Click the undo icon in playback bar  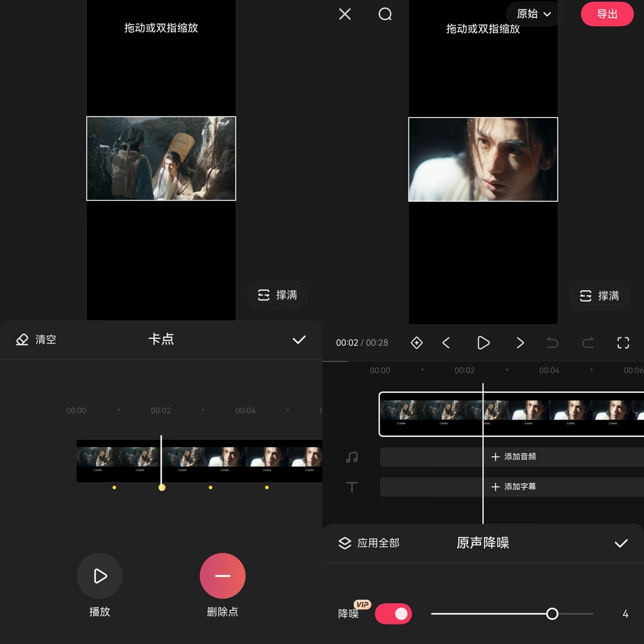click(x=552, y=342)
